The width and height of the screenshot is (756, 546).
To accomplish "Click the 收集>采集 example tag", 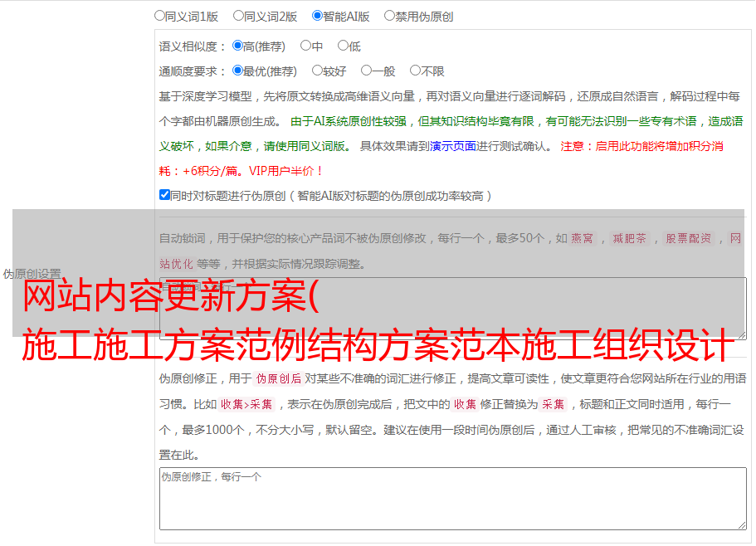I will point(246,404).
